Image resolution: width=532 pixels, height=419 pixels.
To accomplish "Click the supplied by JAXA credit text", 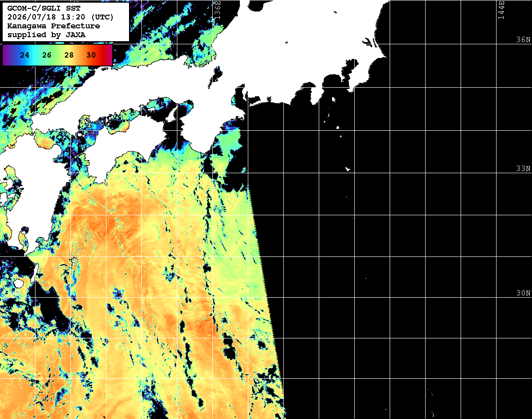I will coord(47,35).
